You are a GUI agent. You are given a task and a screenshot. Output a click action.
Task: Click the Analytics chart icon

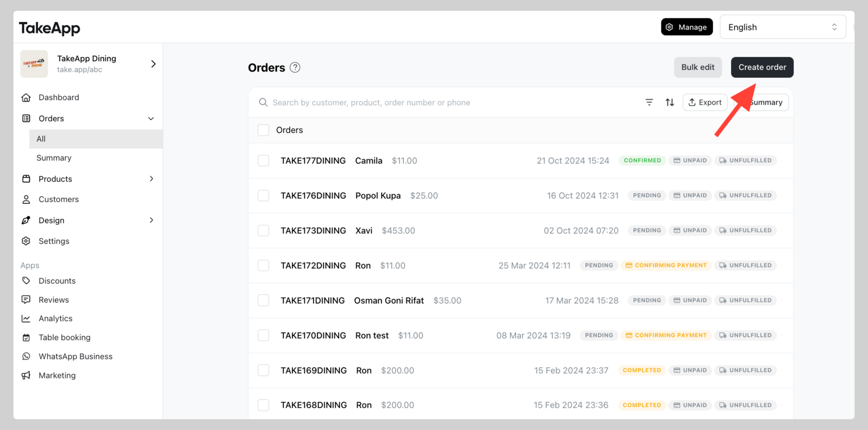click(26, 318)
